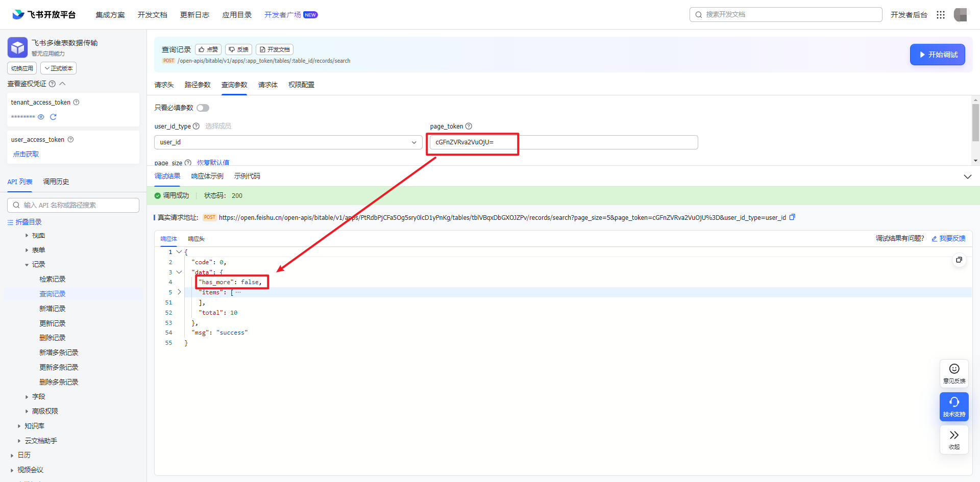Image resolution: width=980 pixels, height=482 pixels.
Task: Click the 点赞 thumbs-up button
Action: [x=208, y=49]
